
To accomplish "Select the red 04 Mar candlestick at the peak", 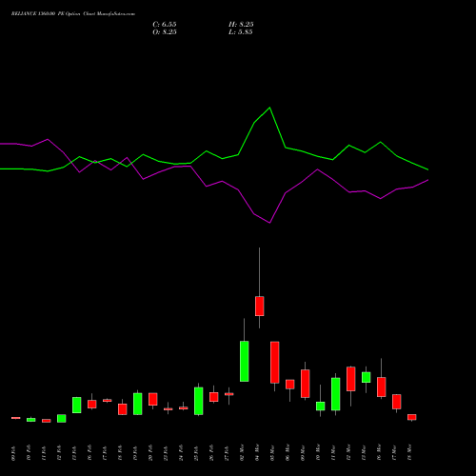I will [x=260, y=307].
